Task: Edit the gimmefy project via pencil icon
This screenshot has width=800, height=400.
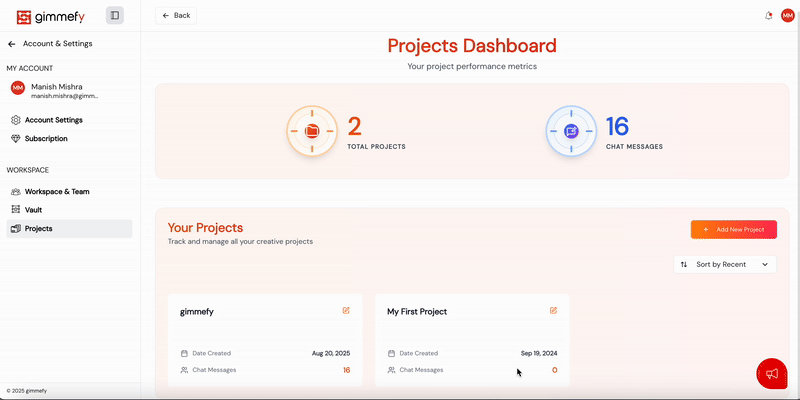Action: click(x=346, y=311)
